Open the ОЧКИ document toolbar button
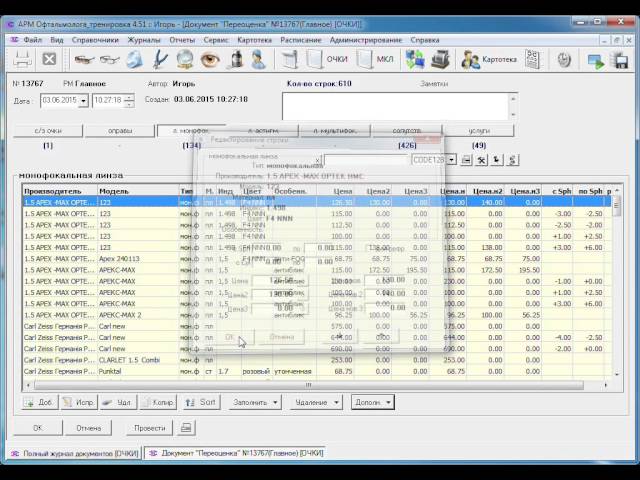This screenshot has width=640, height=480. coord(327,60)
